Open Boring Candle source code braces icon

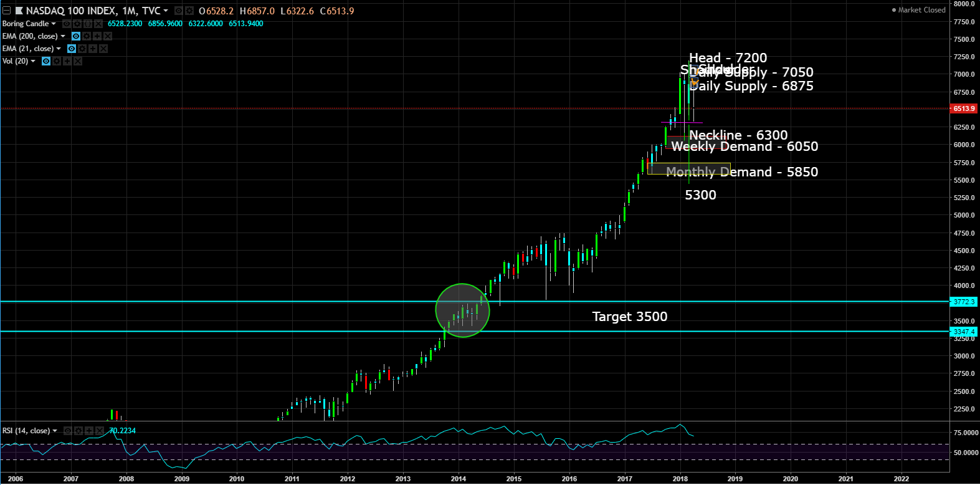[88, 24]
